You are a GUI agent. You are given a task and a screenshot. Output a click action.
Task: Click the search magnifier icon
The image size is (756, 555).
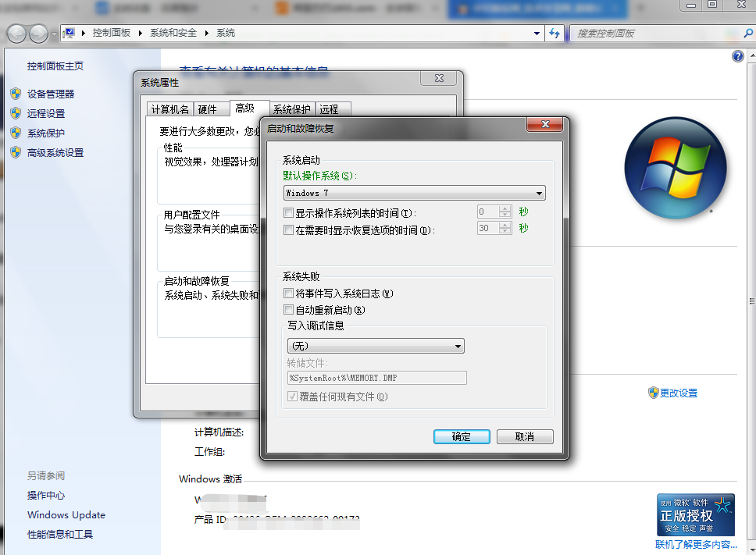748,34
